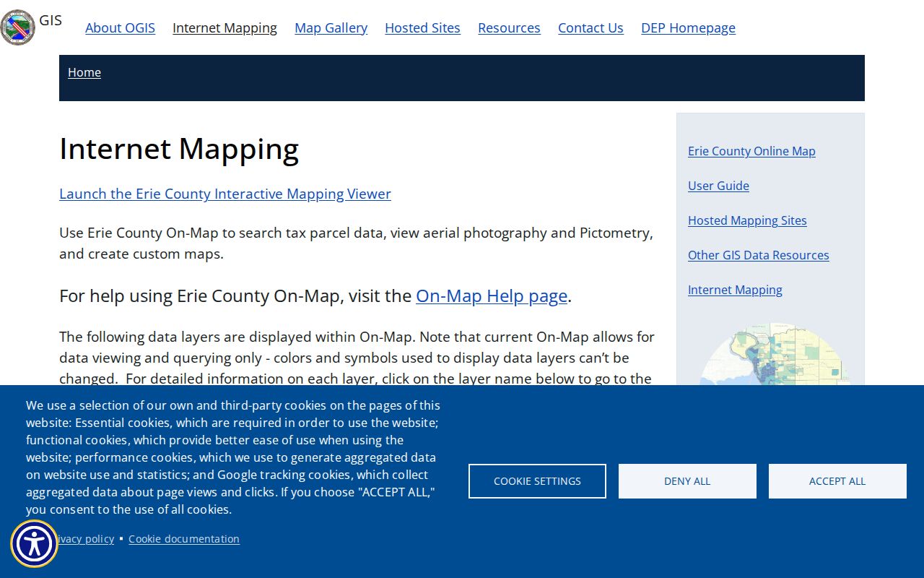Open the User Guide sidebar link

pos(718,186)
